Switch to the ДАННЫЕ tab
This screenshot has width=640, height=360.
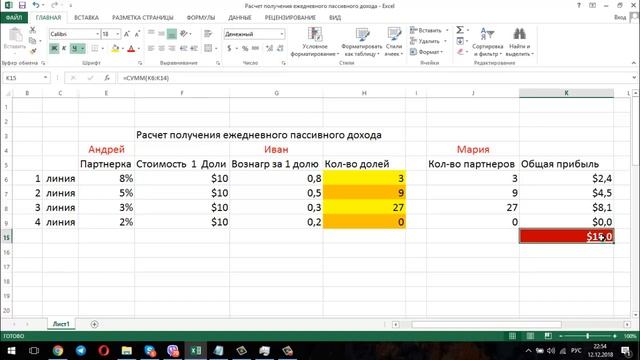(240, 18)
